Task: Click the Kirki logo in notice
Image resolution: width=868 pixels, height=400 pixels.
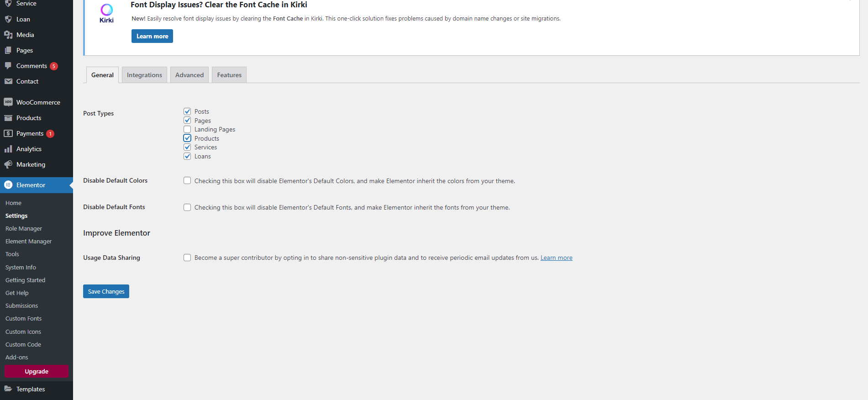Action: [x=106, y=13]
